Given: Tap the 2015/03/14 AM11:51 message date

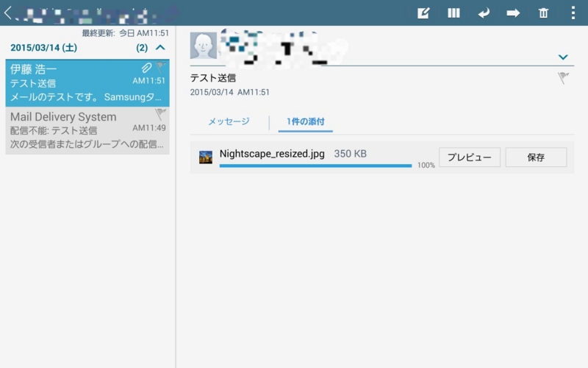Looking at the screenshot, I should (x=229, y=92).
